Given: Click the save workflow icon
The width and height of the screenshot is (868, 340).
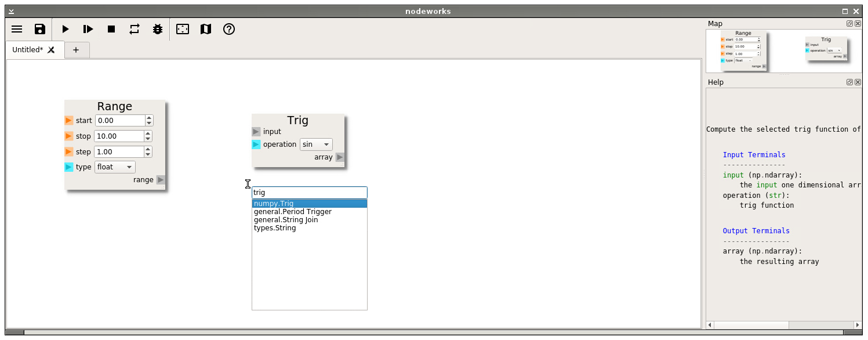Looking at the screenshot, I should tap(40, 29).
